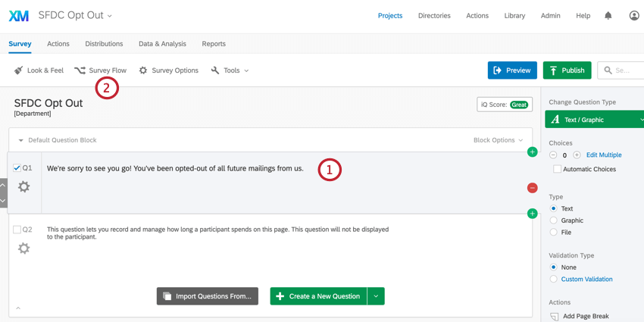This screenshot has height=322, width=644.
Task: Check the Q2 question checkbox
Action: pyautogui.click(x=17, y=230)
